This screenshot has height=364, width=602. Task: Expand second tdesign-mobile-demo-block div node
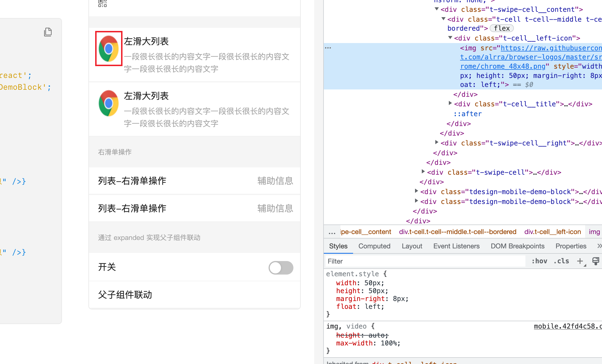pos(416,201)
